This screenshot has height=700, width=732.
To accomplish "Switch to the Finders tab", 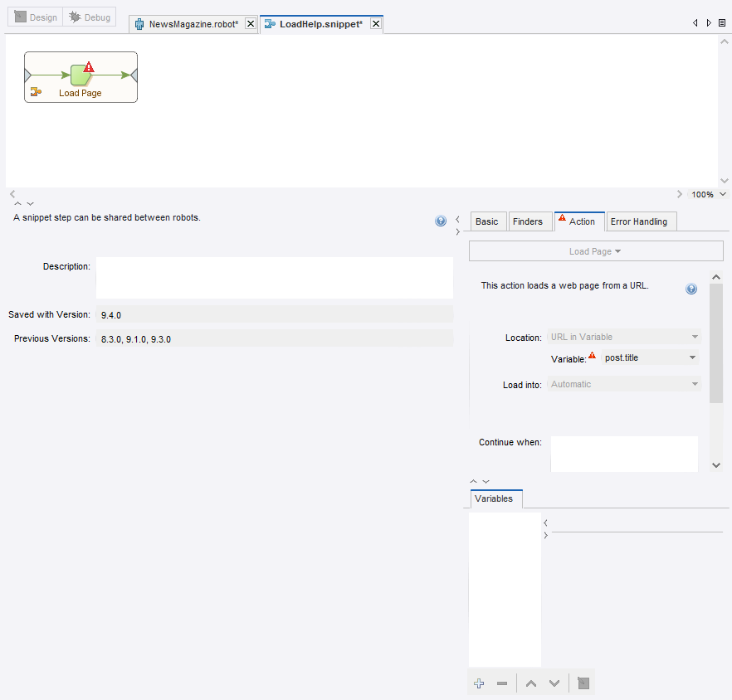I will click(529, 221).
